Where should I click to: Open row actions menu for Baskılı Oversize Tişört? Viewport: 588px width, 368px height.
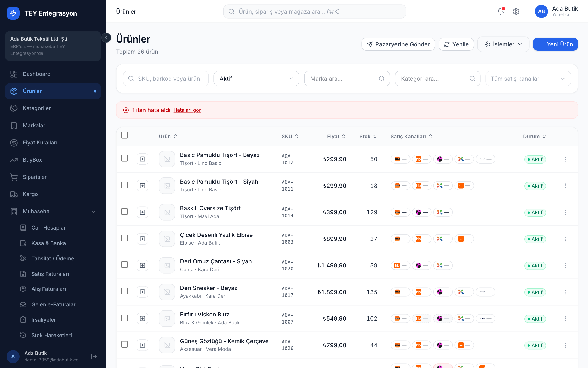(x=566, y=212)
